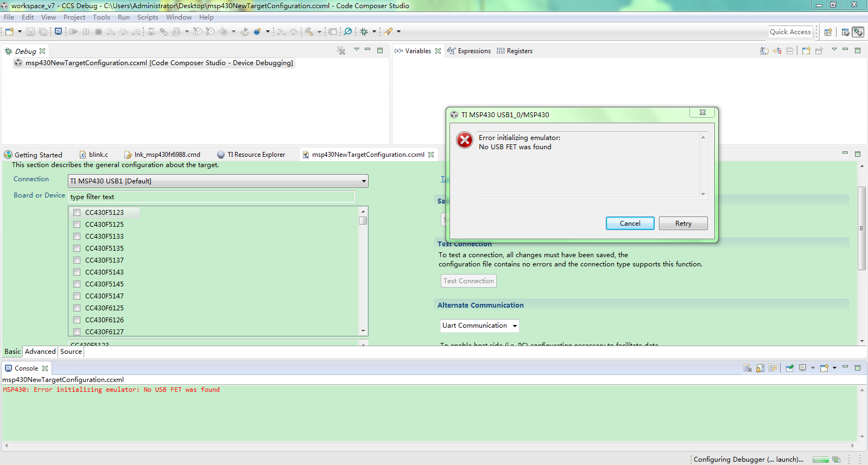Open the Uart Communication dropdown
868x465 pixels.
pyautogui.click(x=480, y=326)
